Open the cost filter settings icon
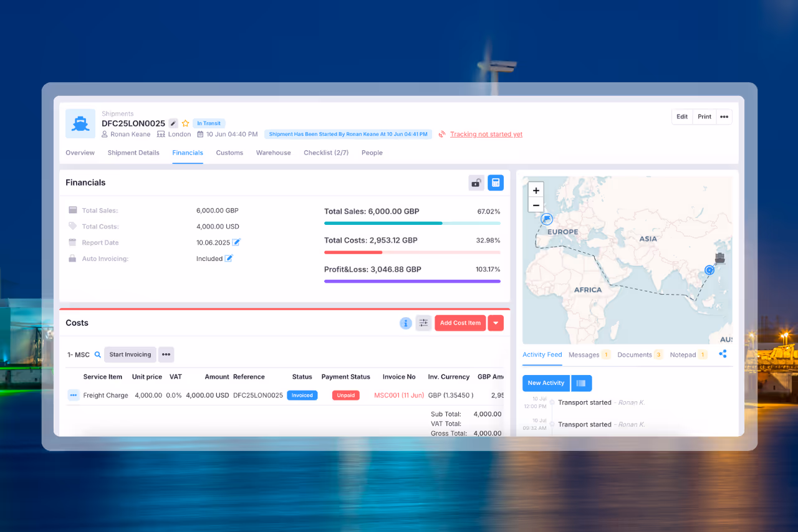The width and height of the screenshot is (798, 532). [x=423, y=323]
